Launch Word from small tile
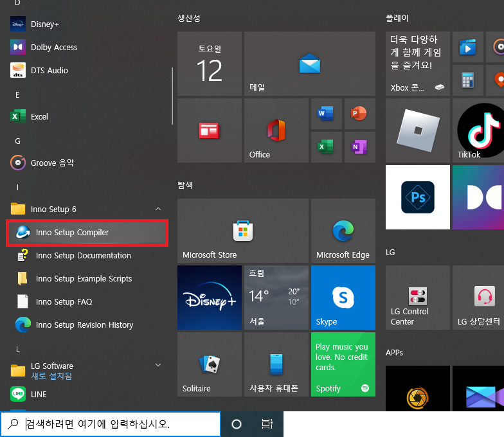 tap(327, 114)
